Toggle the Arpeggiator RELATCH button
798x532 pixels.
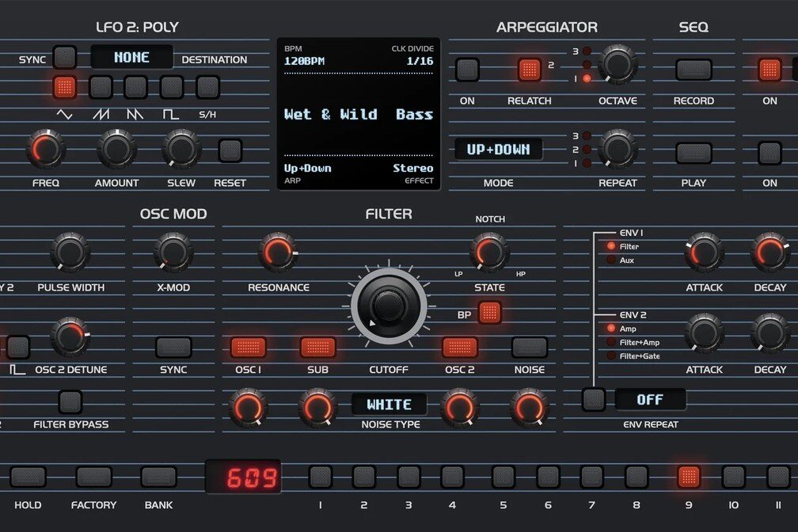point(530,70)
